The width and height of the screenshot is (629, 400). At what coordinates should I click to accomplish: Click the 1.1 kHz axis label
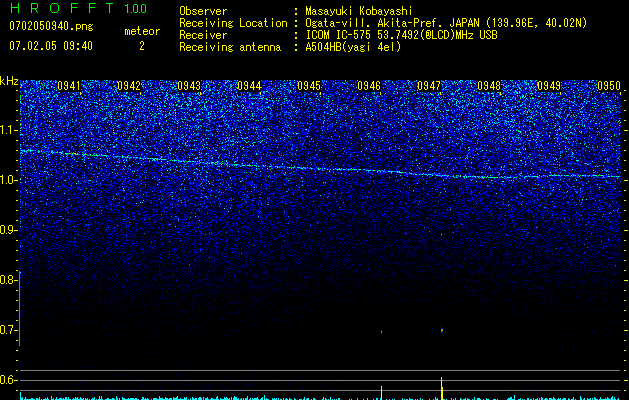(x=8, y=130)
